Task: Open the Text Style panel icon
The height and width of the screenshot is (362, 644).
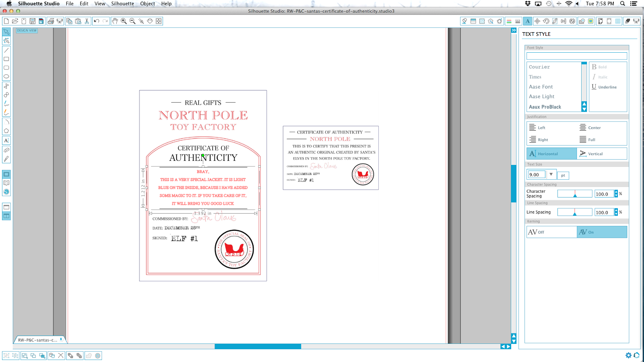Action: tap(528, 21)
